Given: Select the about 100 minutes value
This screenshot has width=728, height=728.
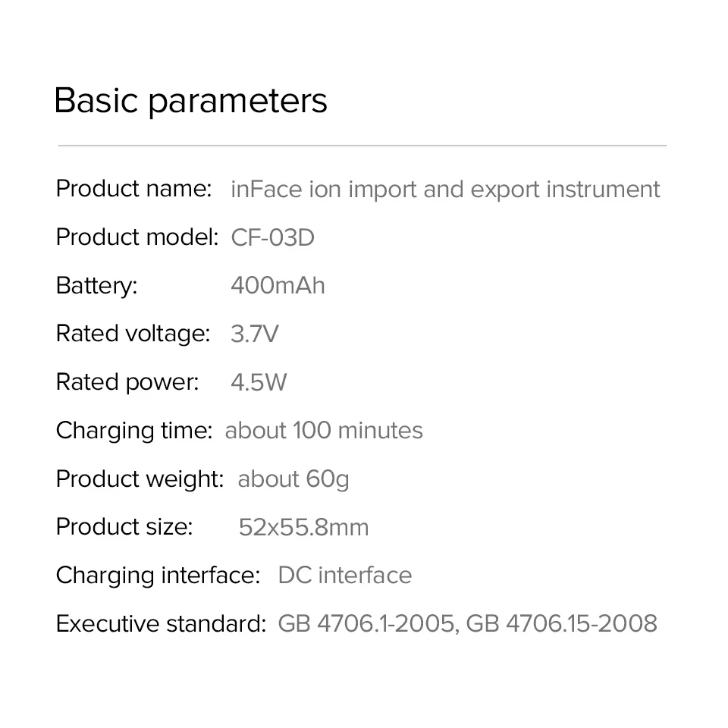Looking at the screenshot, I should click(324, 431).
